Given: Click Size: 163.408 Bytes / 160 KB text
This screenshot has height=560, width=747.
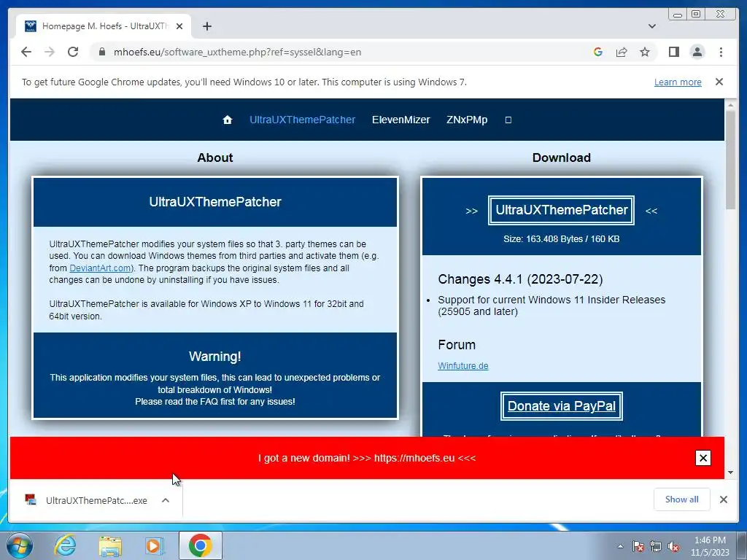Looking at the screenshot, I should [x=561, y=239].
